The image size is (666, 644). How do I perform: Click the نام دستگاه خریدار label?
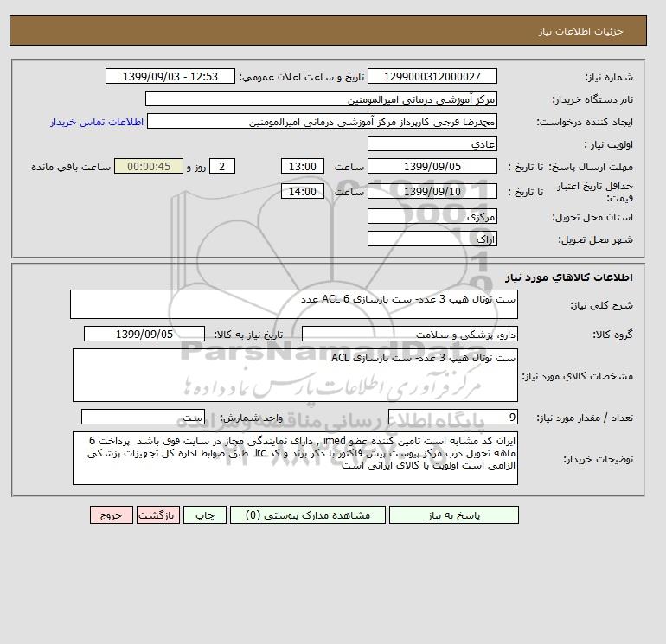click(592, 99)
